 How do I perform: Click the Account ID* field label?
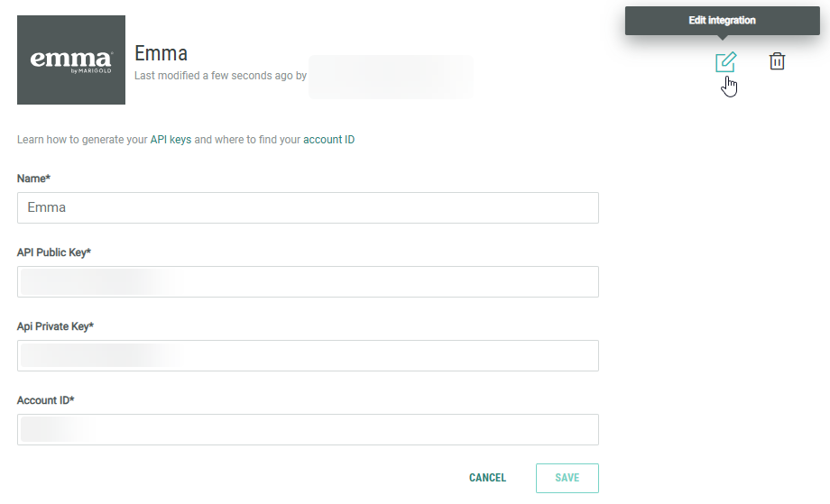point(45,400)
